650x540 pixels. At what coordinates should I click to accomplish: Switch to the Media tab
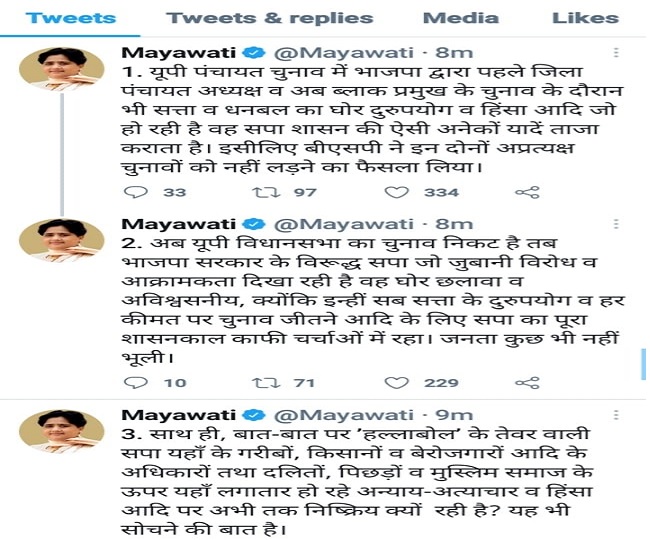coord(461,18)
